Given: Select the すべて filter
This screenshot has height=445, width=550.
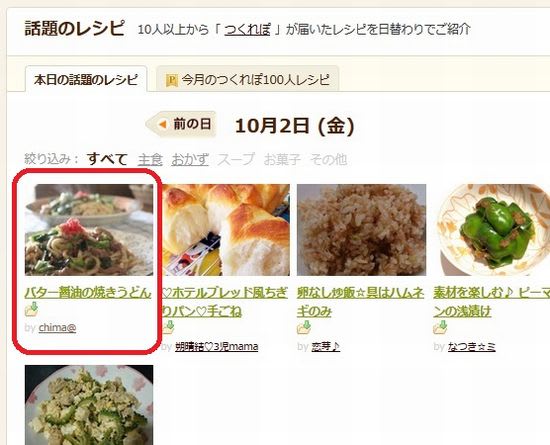Looking at the screenshot, I should point(107,159).
